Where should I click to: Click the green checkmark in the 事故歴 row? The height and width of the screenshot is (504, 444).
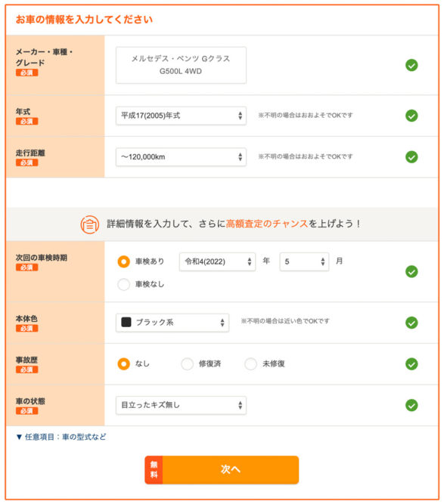411,364
